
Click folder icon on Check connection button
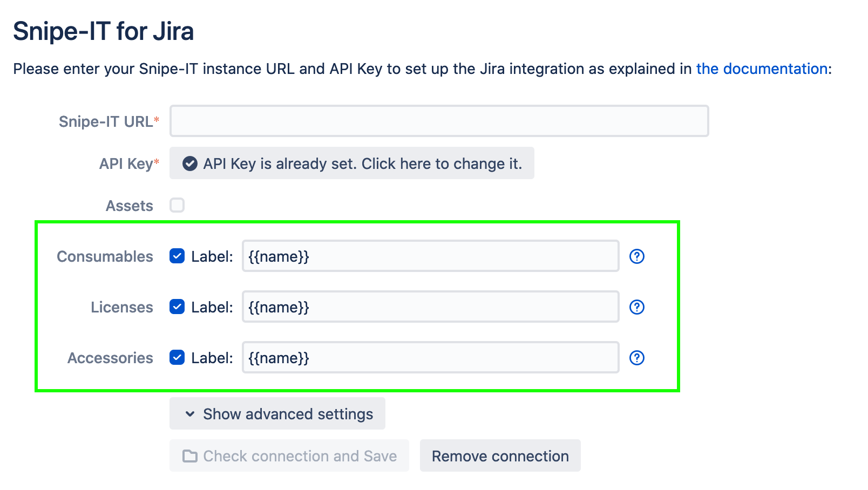[189, 456]
